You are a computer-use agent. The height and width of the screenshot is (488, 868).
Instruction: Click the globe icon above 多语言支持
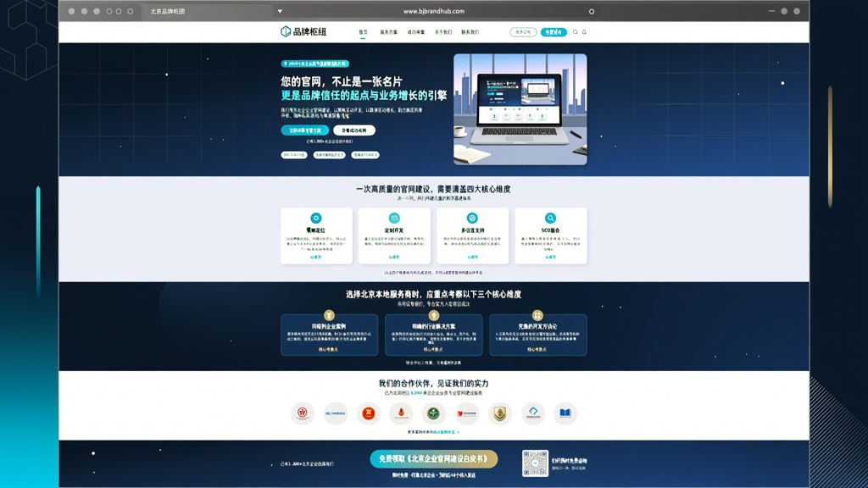[472, 218]
